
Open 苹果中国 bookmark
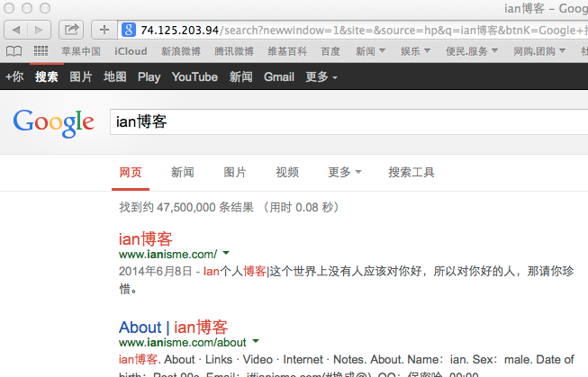coord(81,51)
